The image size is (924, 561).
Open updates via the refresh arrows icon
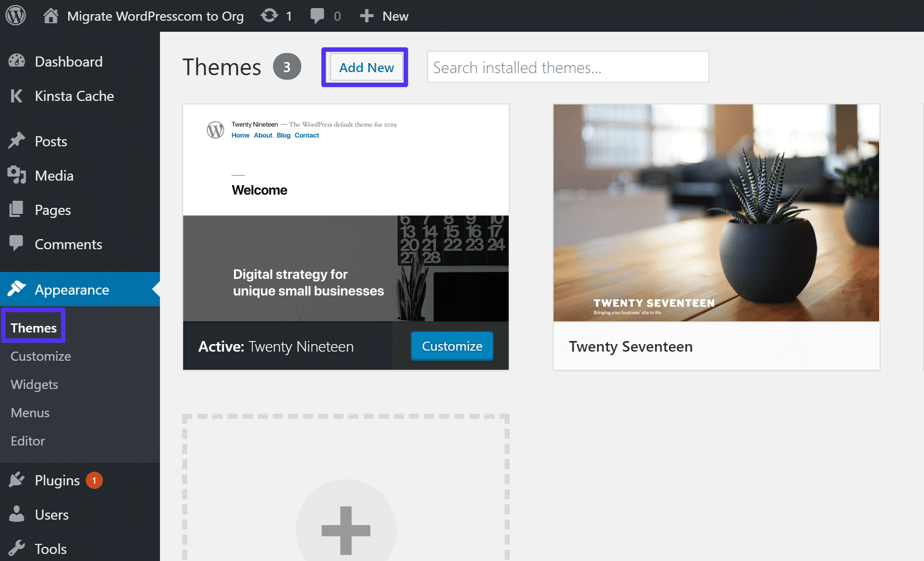click(x=268, y=16)
